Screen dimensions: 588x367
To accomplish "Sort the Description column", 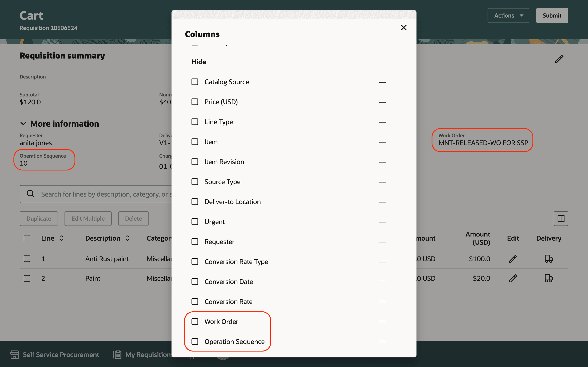I will click(x=128, y=238).
